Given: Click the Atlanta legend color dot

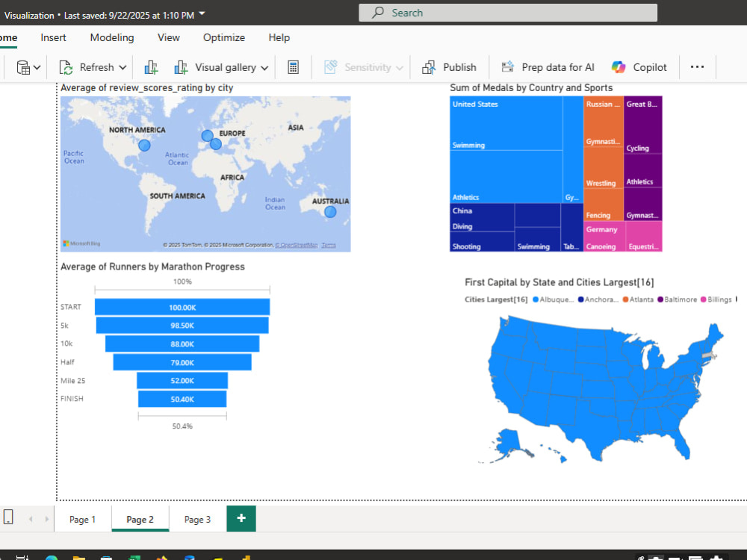Looking at the screenshot, I should (625, 299).
